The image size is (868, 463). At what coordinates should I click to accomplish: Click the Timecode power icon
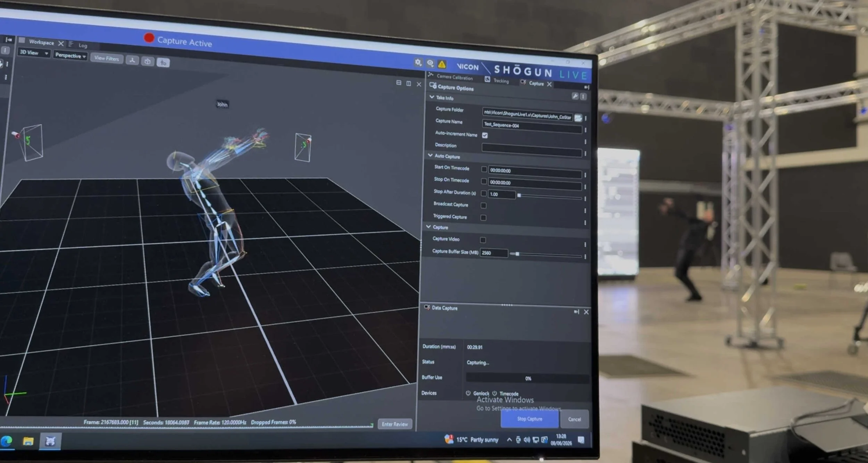coord(494,394)
